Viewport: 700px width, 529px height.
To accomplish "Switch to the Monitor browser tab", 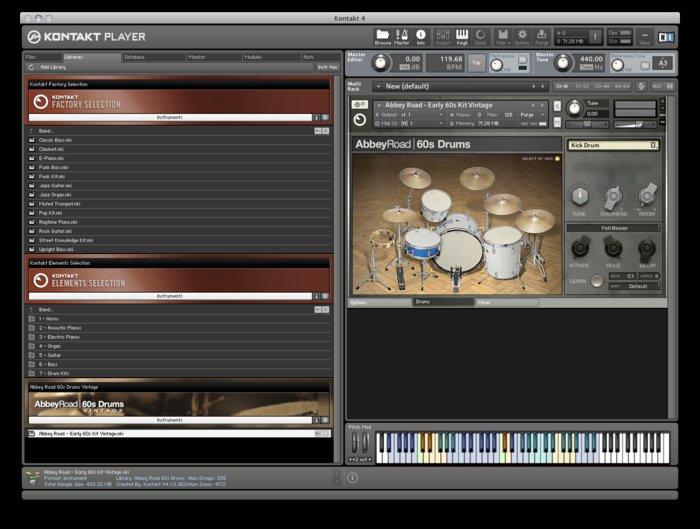I will click(214, 57).
